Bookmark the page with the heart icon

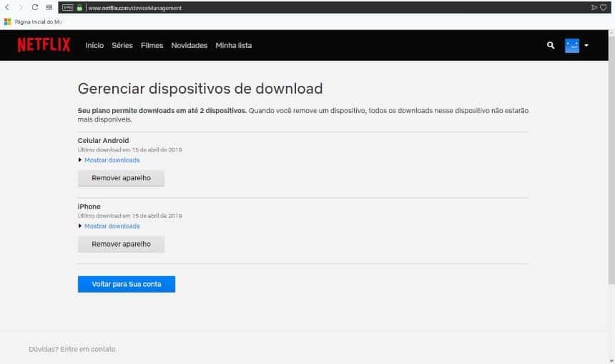(x=604, y=7)
